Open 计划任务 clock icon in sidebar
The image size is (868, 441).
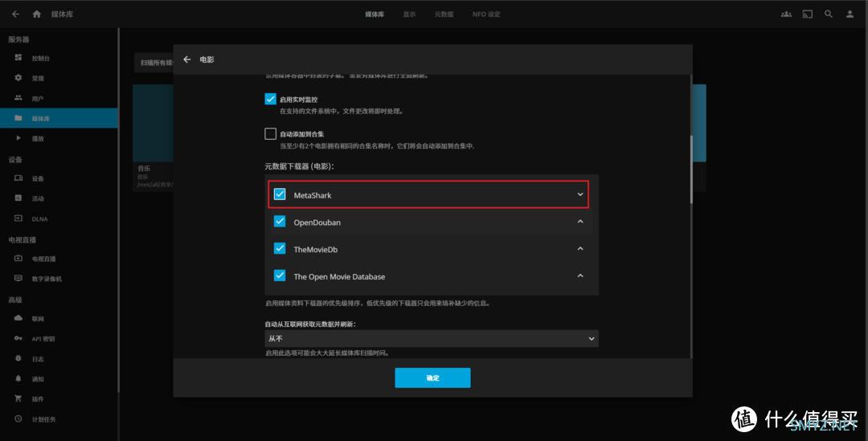tap(18, 419)
